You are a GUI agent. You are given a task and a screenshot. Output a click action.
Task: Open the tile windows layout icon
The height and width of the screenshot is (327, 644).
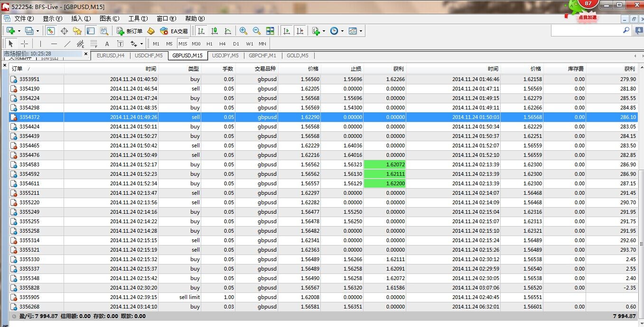[x=270, y=31]
